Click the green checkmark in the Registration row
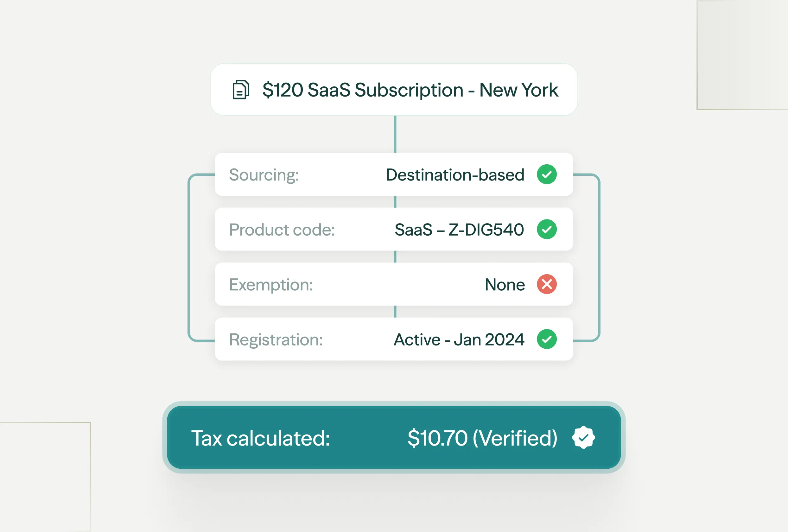The height and width of the screenshot is (532, 788). 547,339
